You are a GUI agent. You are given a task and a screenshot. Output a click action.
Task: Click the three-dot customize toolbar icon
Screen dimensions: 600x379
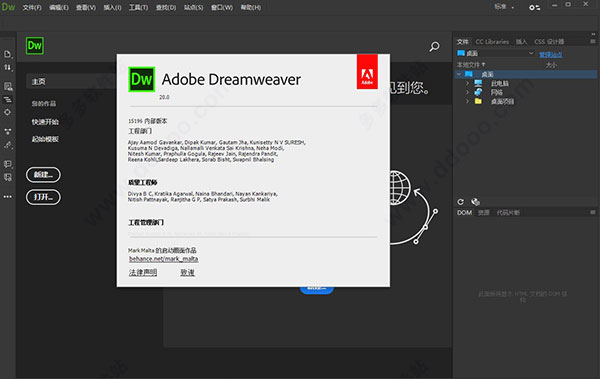coord(8,197)
